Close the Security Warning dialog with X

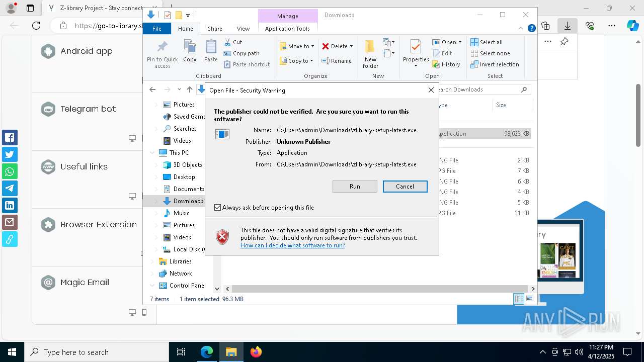pos(431,90)
